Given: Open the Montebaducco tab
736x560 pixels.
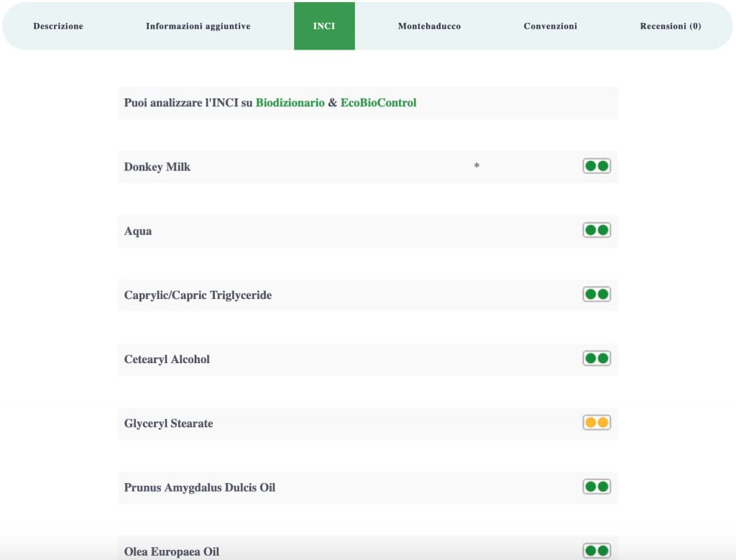Looking at the screenshot, I should pyautogui.click(x=430, y=27).
